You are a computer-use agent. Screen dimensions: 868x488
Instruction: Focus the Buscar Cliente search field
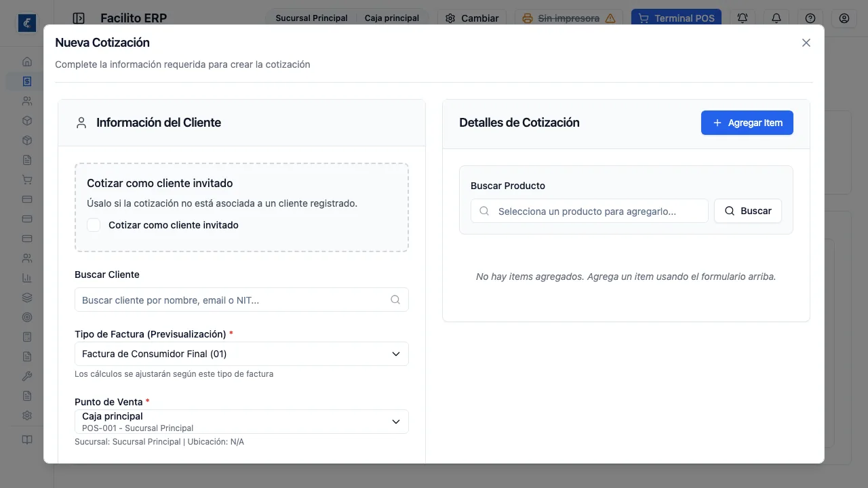click(x=241, y=300)
